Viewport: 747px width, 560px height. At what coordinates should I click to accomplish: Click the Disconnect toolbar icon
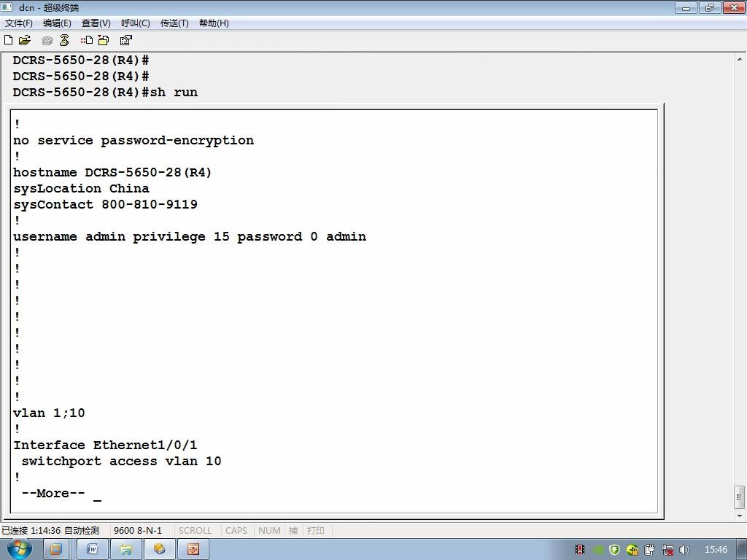click(64, 40)
